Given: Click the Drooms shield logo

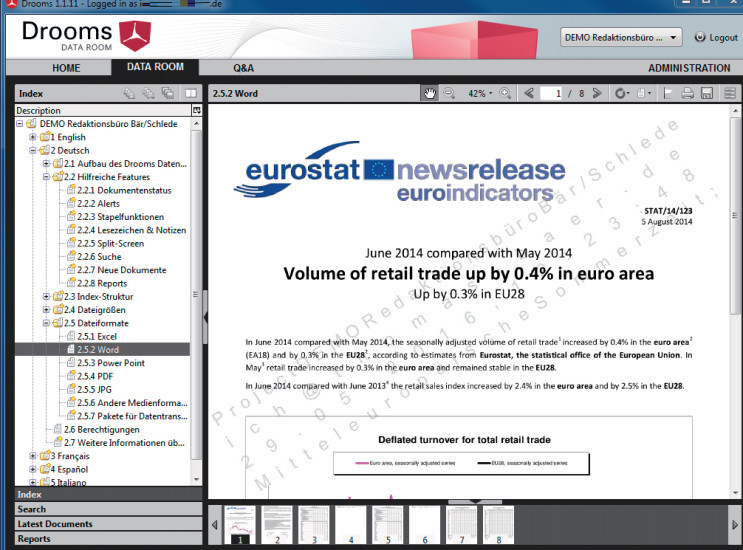Looking at the screenshot, I should [135, 36].
